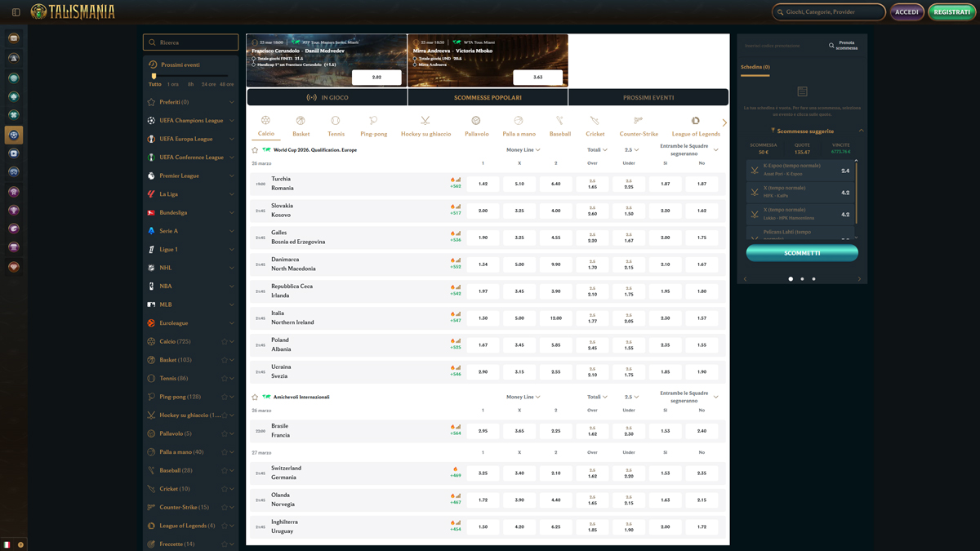Toggle the left sidebar panel icon
Screen dimensions: 980x551
tap(16, 12)
